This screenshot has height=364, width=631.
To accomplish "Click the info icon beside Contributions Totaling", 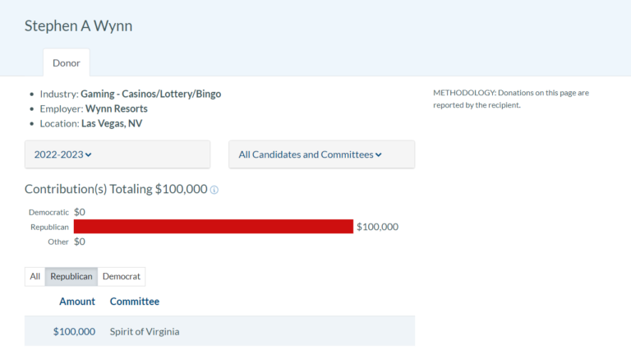I will click(214, 190).
